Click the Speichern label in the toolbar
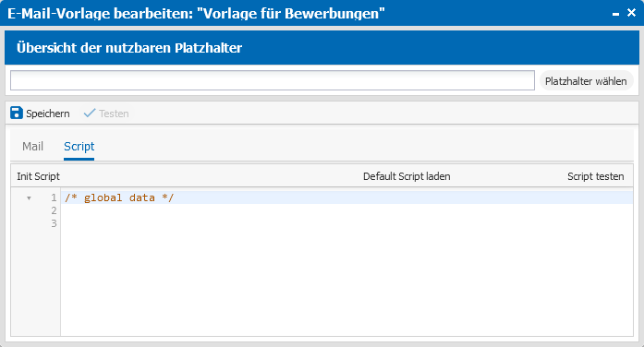Viewport: 644px width, 347px height. [48, 114]
